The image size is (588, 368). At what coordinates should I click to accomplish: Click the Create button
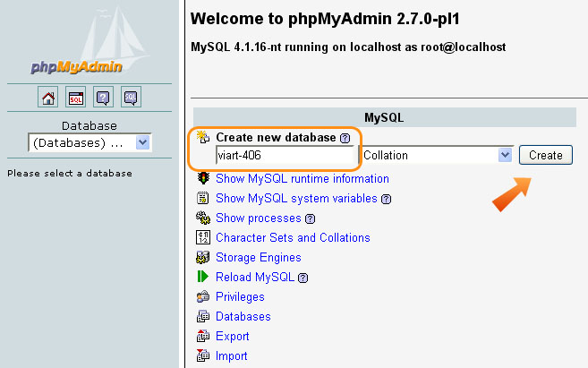[546, 155]
